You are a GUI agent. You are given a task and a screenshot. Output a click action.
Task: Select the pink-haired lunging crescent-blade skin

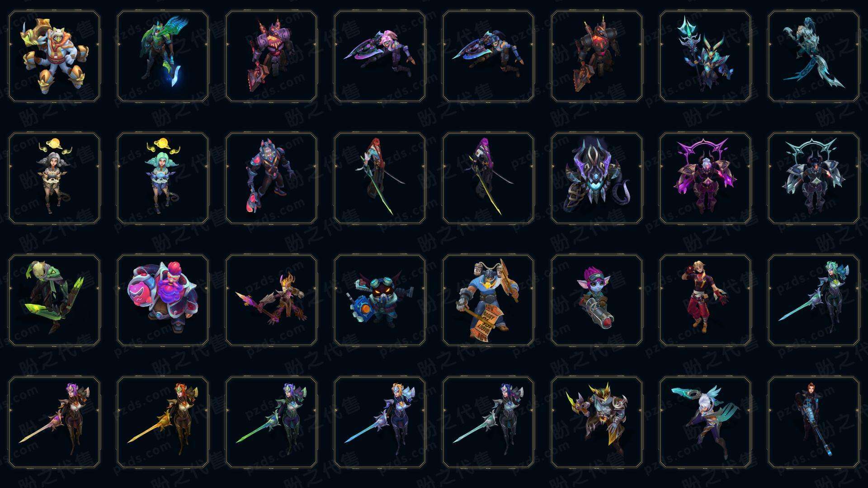pyautogui.click(x=380, y=56)
